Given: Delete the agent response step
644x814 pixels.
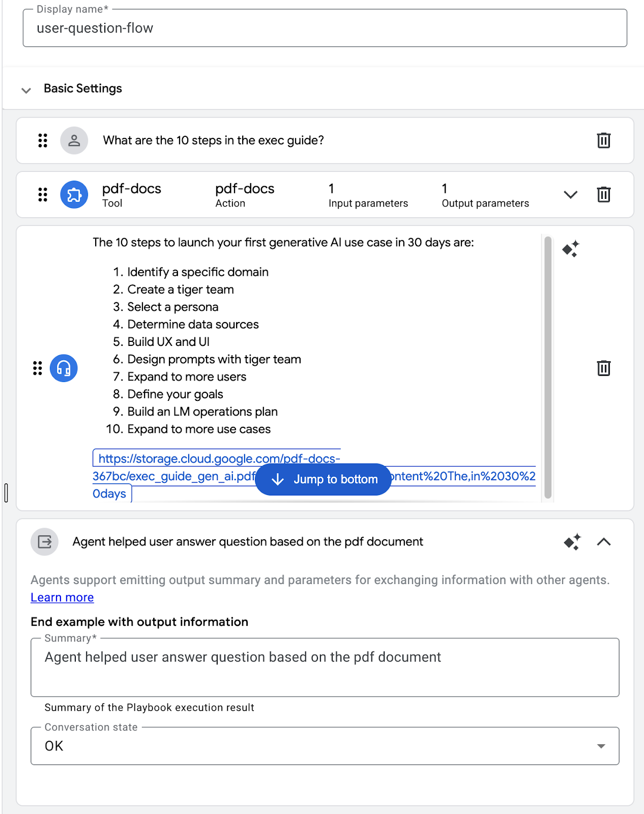Looking at the screenshot, I should tap(603, 368).
